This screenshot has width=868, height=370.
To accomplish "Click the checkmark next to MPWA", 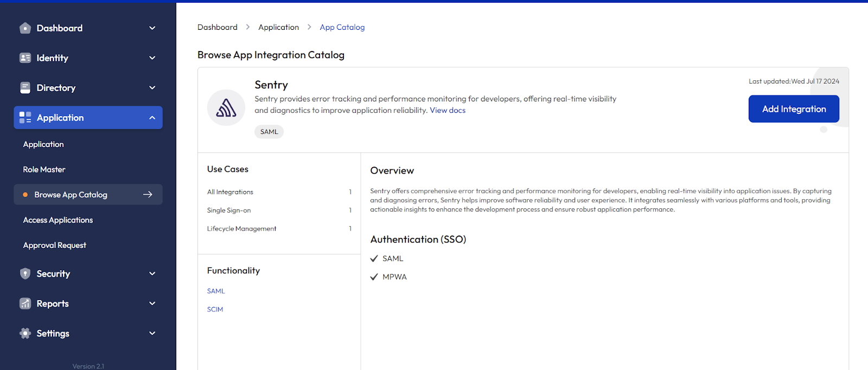I will click(x=374, y=277).
